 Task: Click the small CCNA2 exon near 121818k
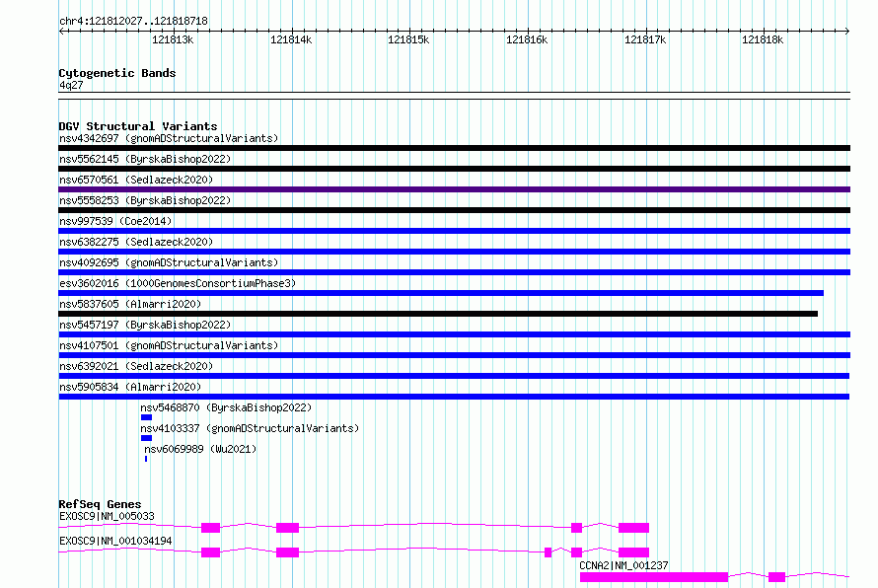pos(776,577)
